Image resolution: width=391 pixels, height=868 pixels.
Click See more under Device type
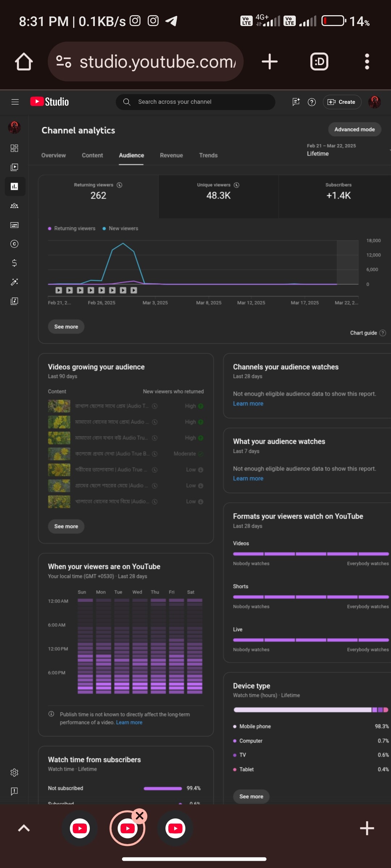[x=251, y=796]
